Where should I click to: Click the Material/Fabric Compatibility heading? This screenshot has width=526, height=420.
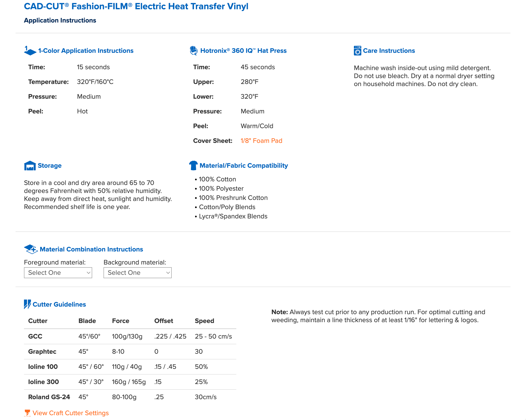coord(244,165)
